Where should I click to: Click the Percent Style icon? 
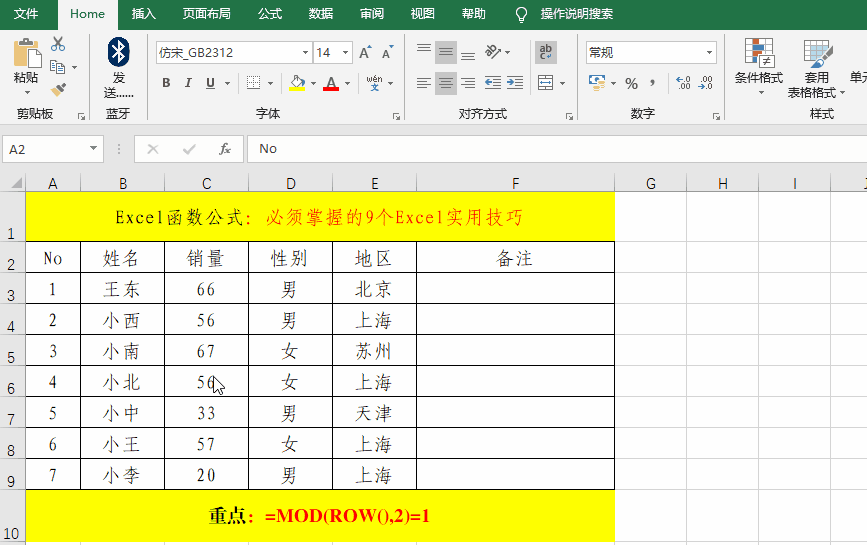(631, 83)
